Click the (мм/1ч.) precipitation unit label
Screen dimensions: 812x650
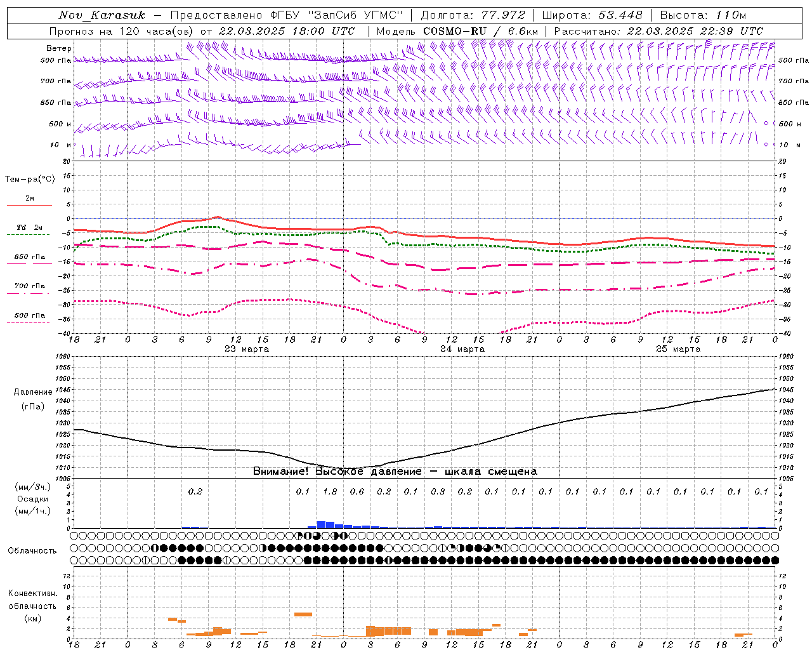tap(32, 511)
